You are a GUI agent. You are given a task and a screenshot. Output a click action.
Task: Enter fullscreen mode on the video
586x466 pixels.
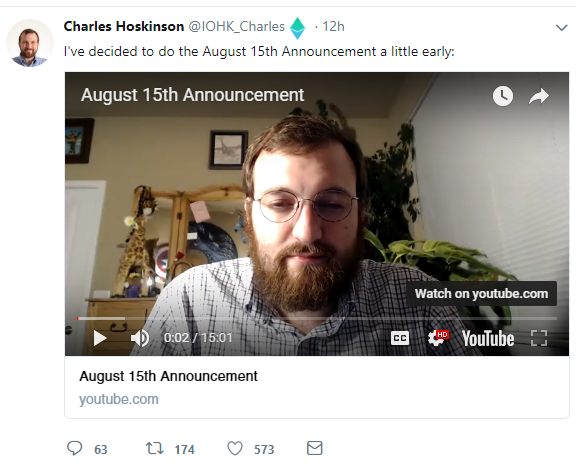coord(539,338)
